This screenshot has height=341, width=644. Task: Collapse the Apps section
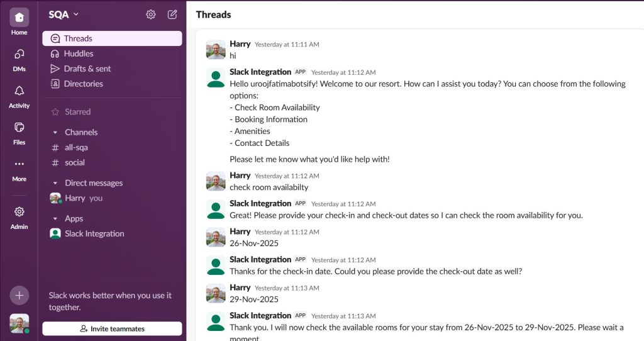click(x=55, y=219)
